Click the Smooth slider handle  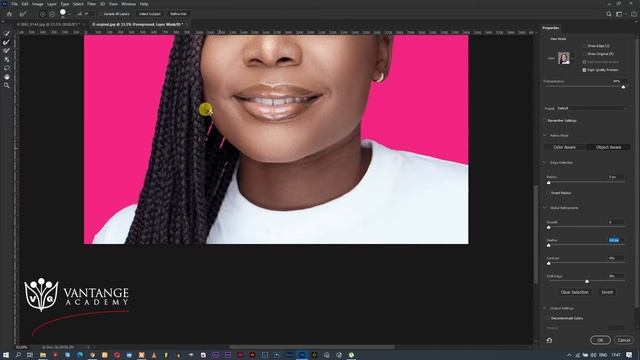pyautogui.click(x=549, y=227)
